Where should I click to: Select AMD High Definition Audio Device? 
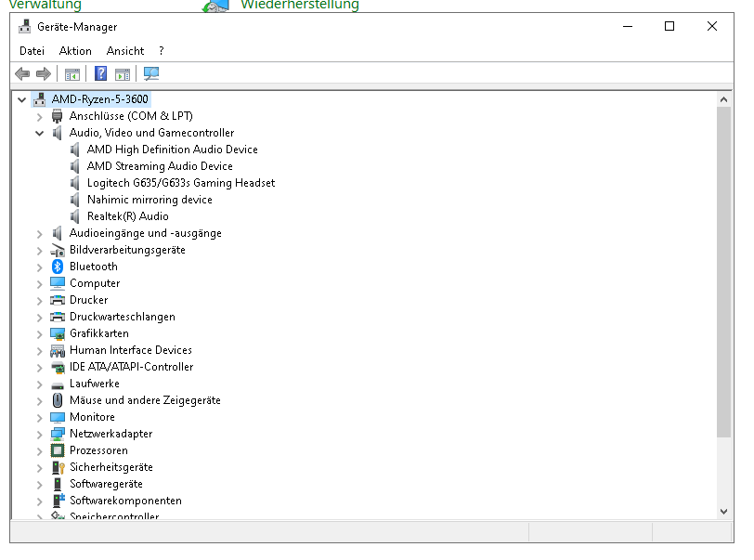tap(172, 150)
